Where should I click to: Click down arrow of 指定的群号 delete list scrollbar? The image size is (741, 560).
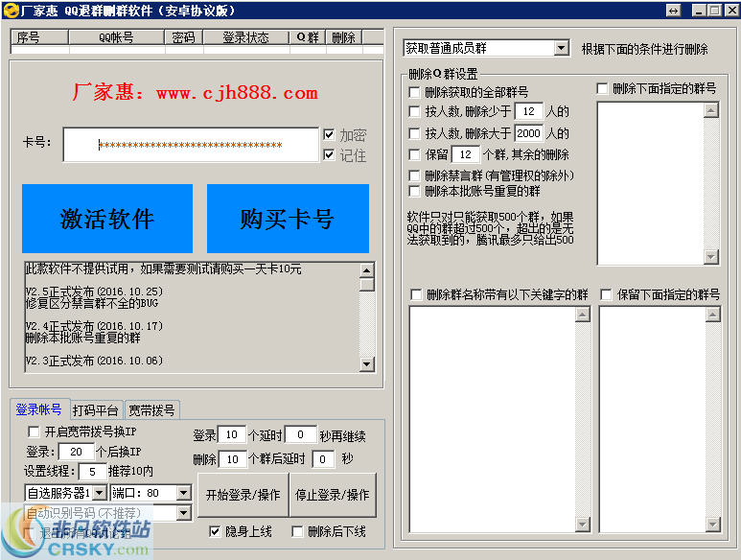point(711,257)
